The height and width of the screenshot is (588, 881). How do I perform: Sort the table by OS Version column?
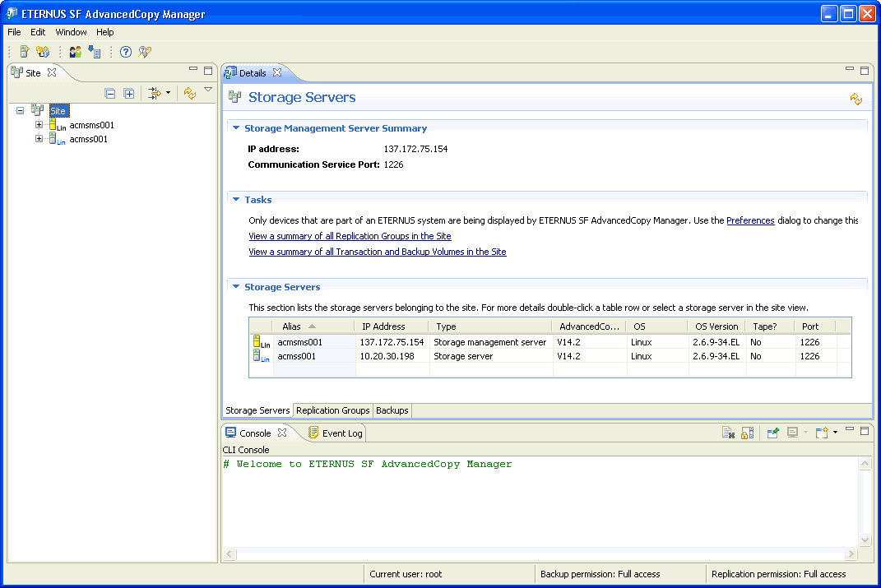716,326
